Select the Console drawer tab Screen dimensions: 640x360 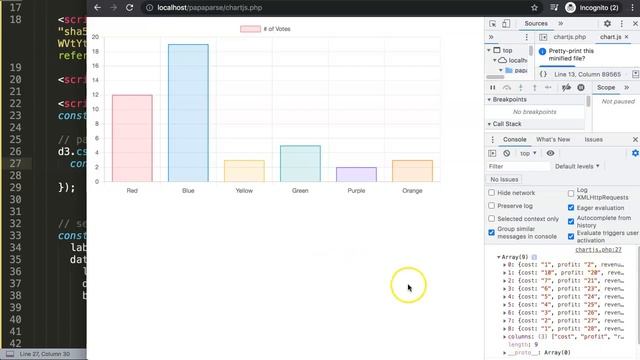514,140
